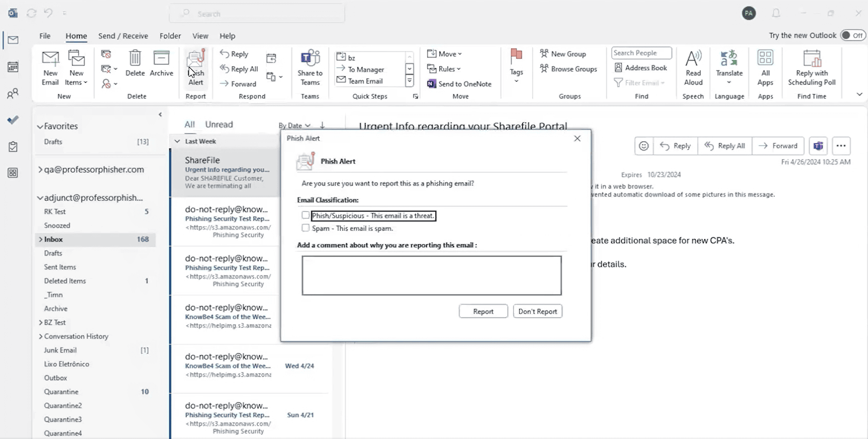Archive the selected message
Image resolution: width=868 pixels, height=439 pixels.
tap(161, 63)
